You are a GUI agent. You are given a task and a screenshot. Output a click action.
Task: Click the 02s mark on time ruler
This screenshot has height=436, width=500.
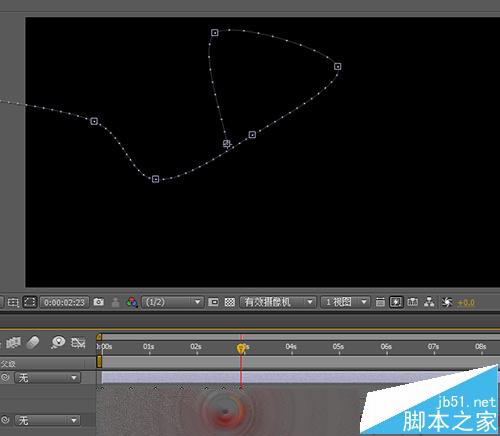(x=196, y=347)
